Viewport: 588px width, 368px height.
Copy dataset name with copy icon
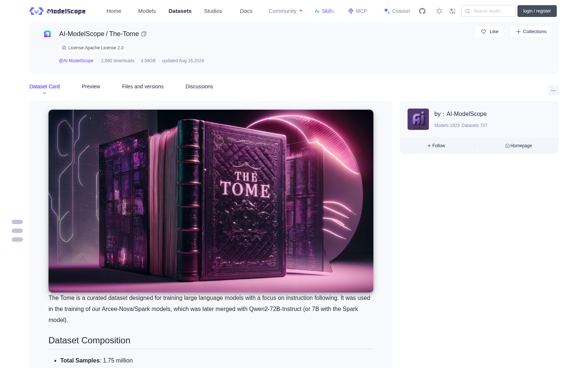tap(144, 34)
